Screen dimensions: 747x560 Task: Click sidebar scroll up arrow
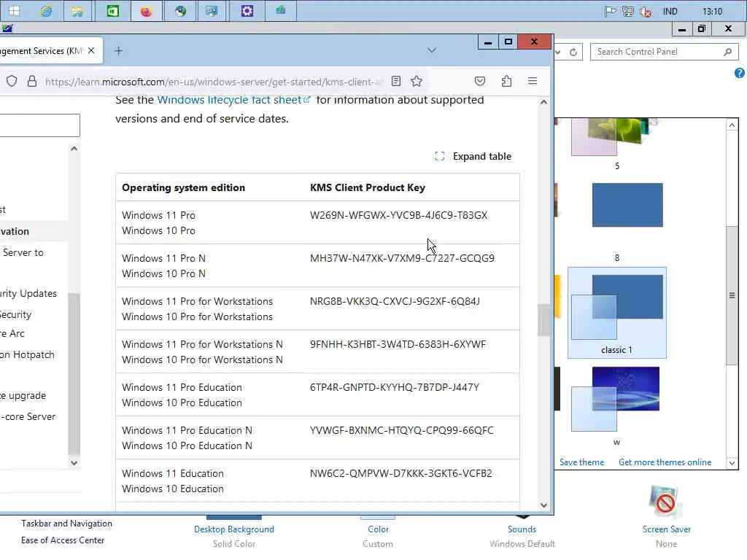[74, 149]
